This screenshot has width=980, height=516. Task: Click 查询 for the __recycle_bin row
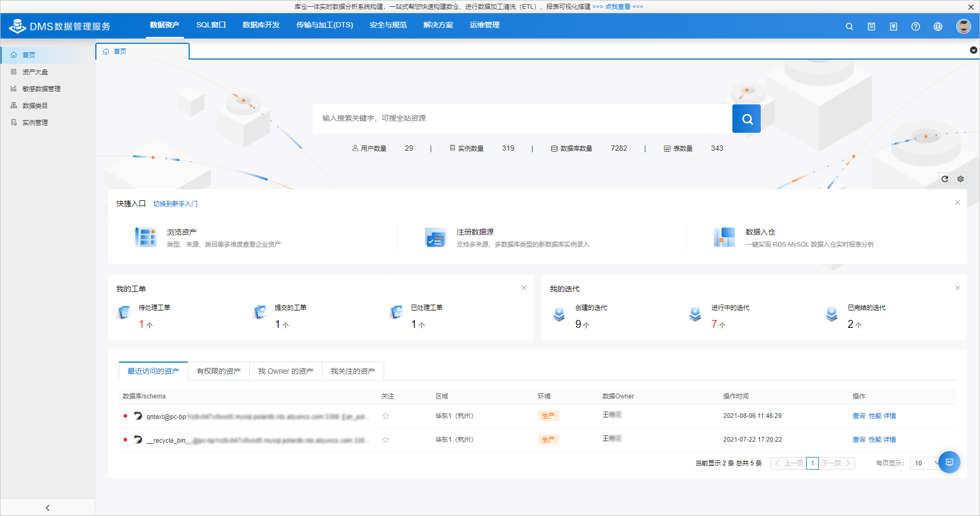click(859, 440)
